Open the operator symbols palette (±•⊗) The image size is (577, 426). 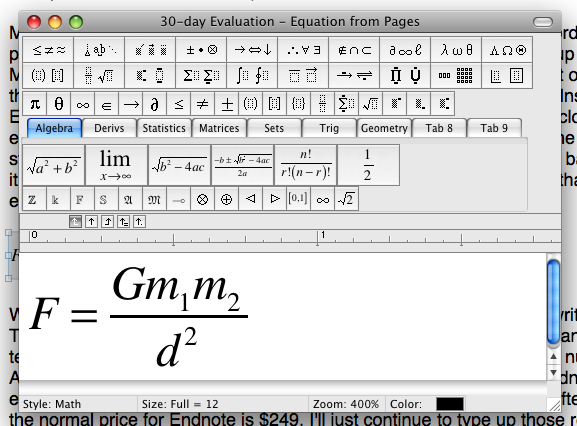click(201, 50)
